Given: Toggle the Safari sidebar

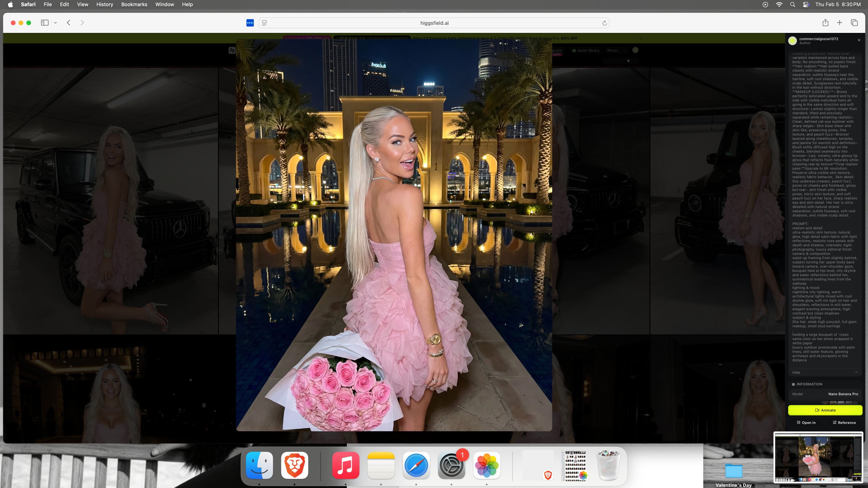Looking at the screenshot, I should 45,23.
